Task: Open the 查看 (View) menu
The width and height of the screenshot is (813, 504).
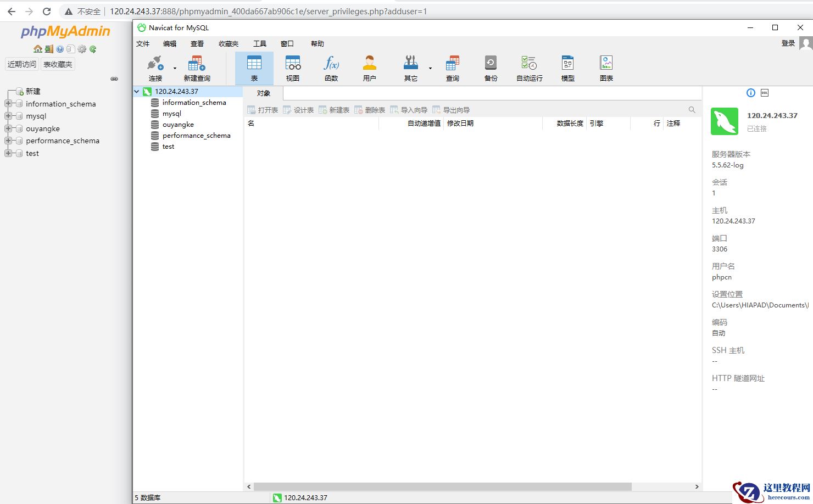Action: tap(197, 44)
